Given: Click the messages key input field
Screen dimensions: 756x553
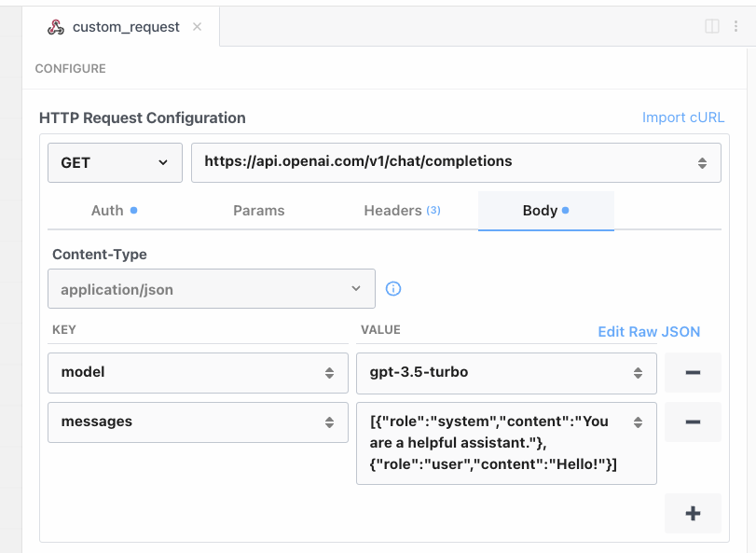Looking at the screenshot, I should coord(198,422).
